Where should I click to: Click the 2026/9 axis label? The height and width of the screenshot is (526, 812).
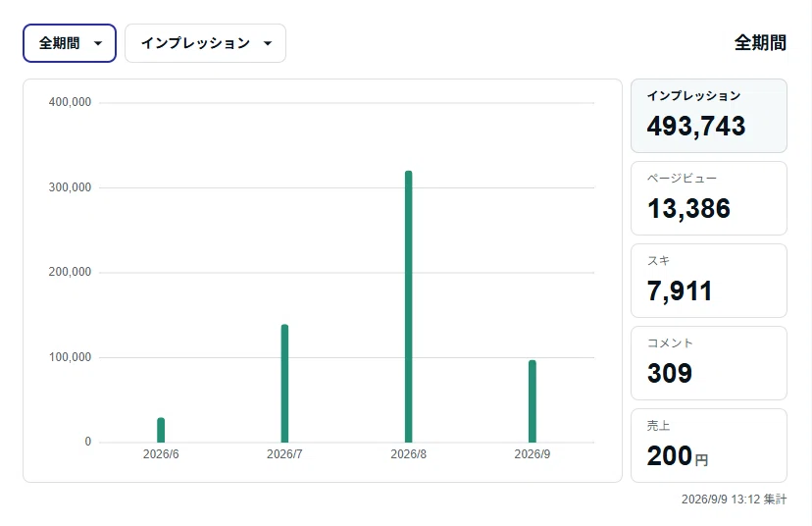point(533,454)
